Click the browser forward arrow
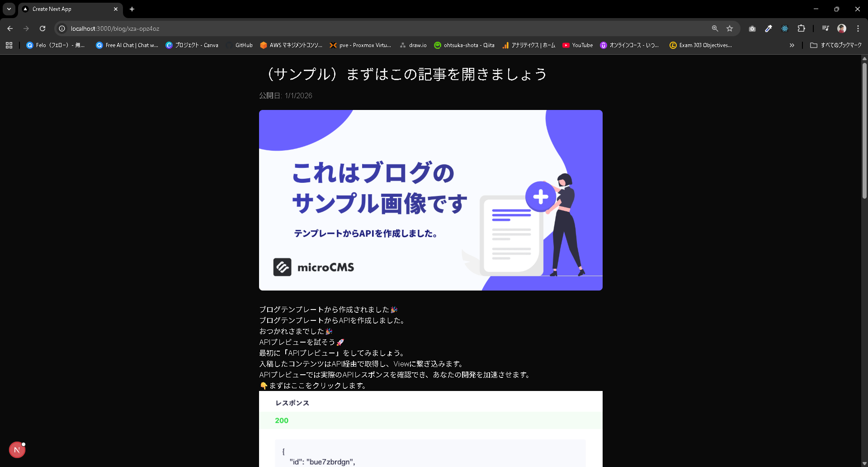 [26, 29]
